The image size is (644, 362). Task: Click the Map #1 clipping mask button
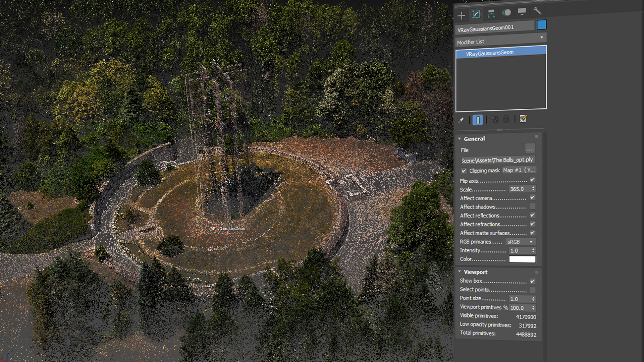pyautogui.click(x=519, y=170)
